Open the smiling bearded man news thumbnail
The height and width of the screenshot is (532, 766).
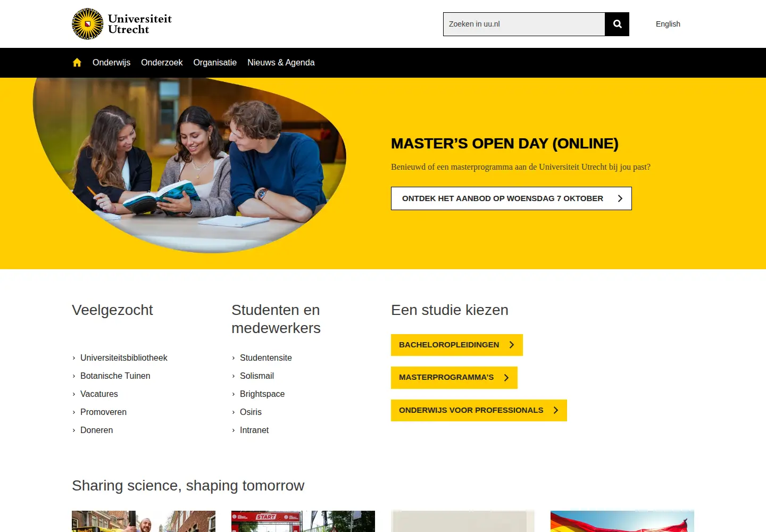click(x=144, y=521)
